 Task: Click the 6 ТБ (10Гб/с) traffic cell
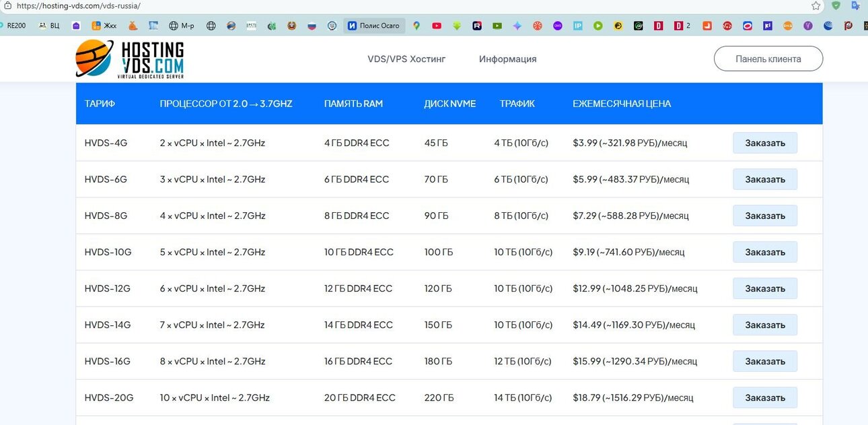(x=521, y=179)
